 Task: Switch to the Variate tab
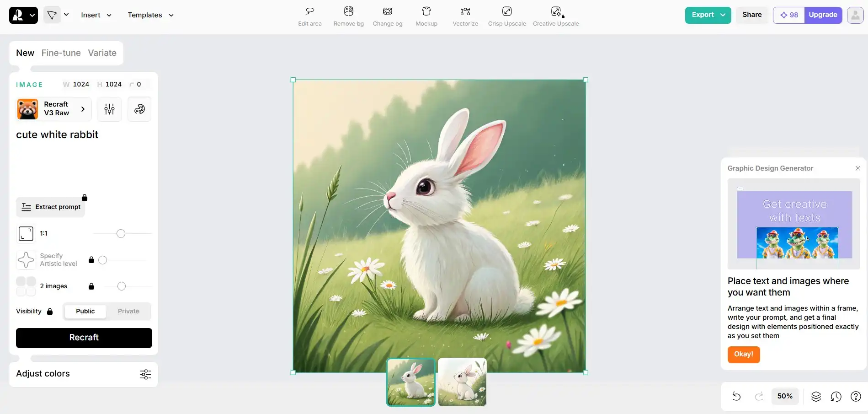[x=102, y=53]
